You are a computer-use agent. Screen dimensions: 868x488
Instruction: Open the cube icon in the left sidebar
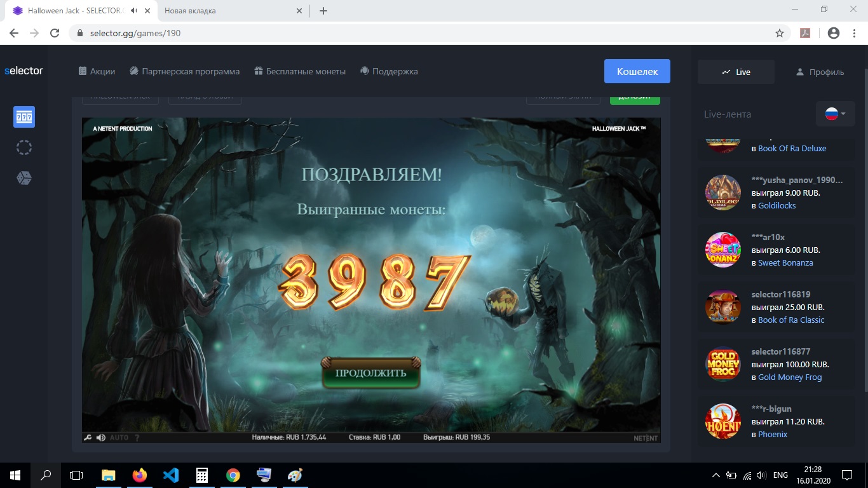tap(24, 178)
